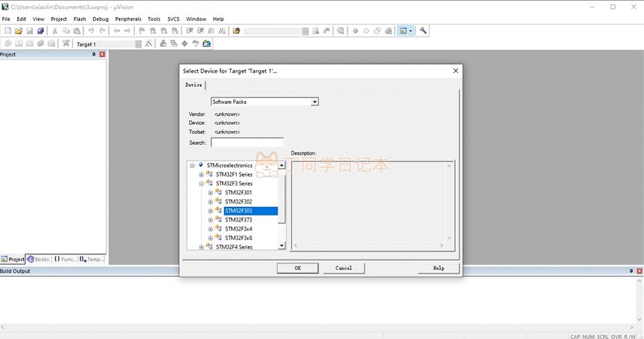The height and width of the screenshot is (339, 644).
Task: Click the Undo arrow icon
Action: 91,31
